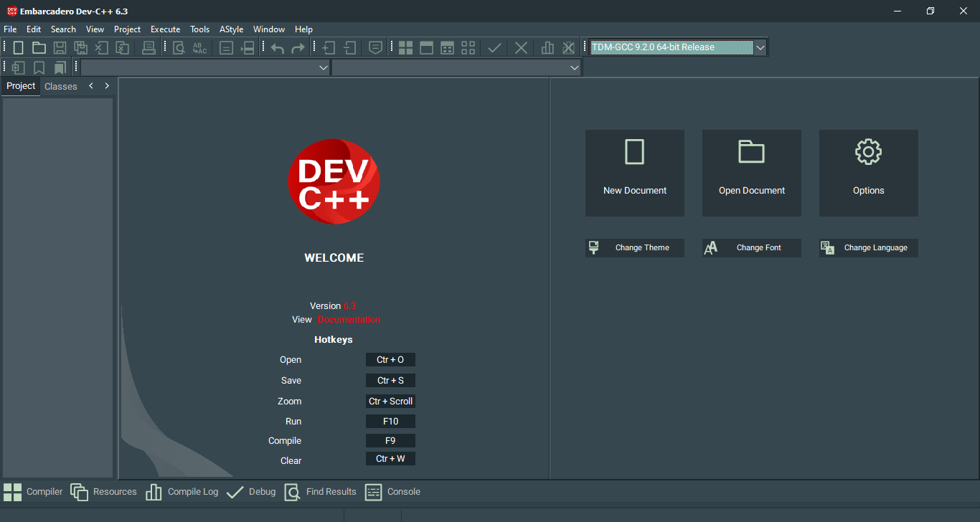Click the Change Font button
980x522 pixels.
pyautogui.click(x=752, y=248)
